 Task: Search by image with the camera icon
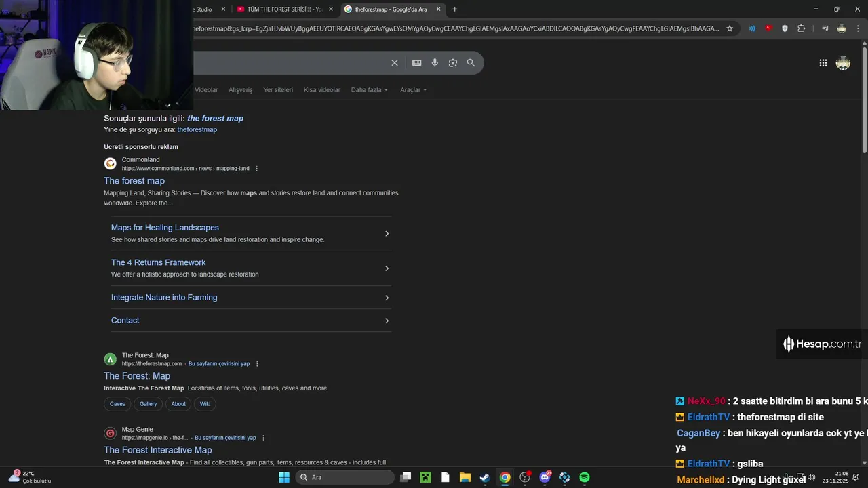[x=453, y=63]
